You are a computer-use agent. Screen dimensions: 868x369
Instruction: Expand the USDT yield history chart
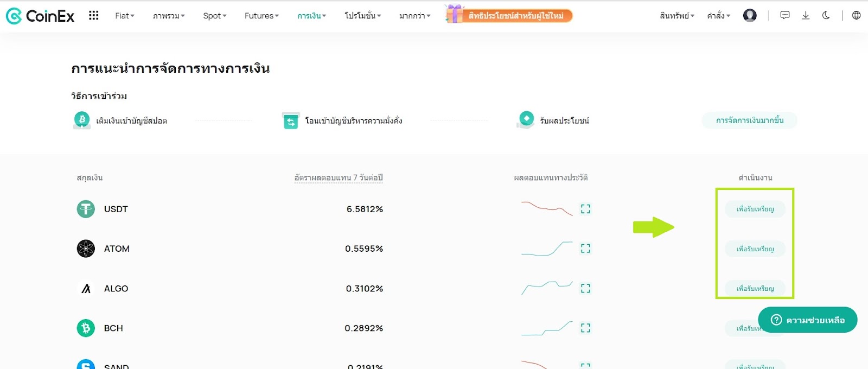click(x=585, y=209)
